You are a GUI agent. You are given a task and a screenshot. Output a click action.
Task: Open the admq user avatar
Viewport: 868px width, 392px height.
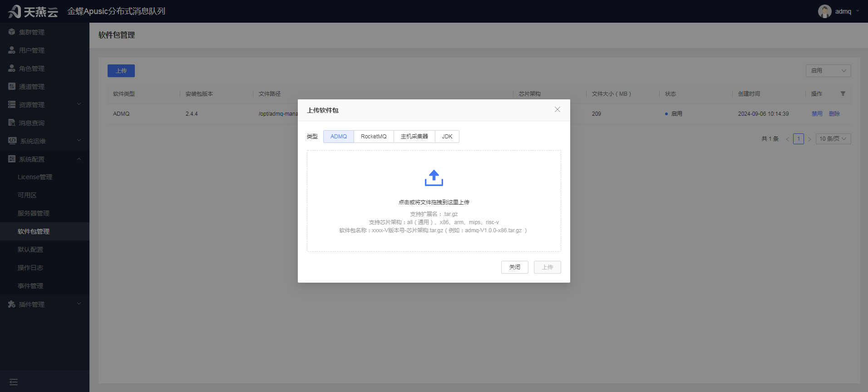click(x=824, y=11)
